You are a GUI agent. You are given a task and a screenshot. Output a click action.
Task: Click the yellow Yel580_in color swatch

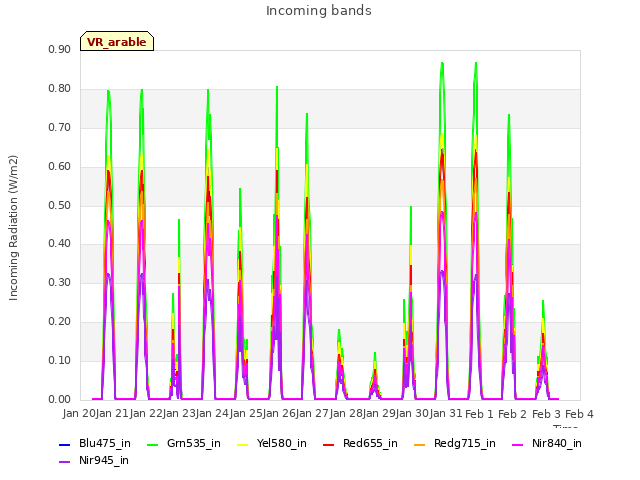click(242, 444)
